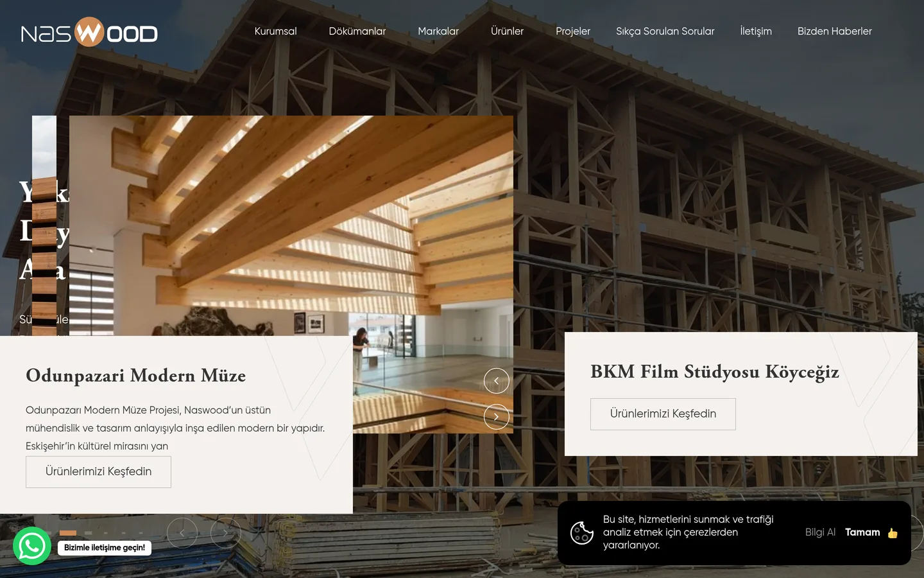Click the "Odunpazari Modern Müze" heading
Image resolution: width=924 pixels, height=578 pixels.
(135, 376)
